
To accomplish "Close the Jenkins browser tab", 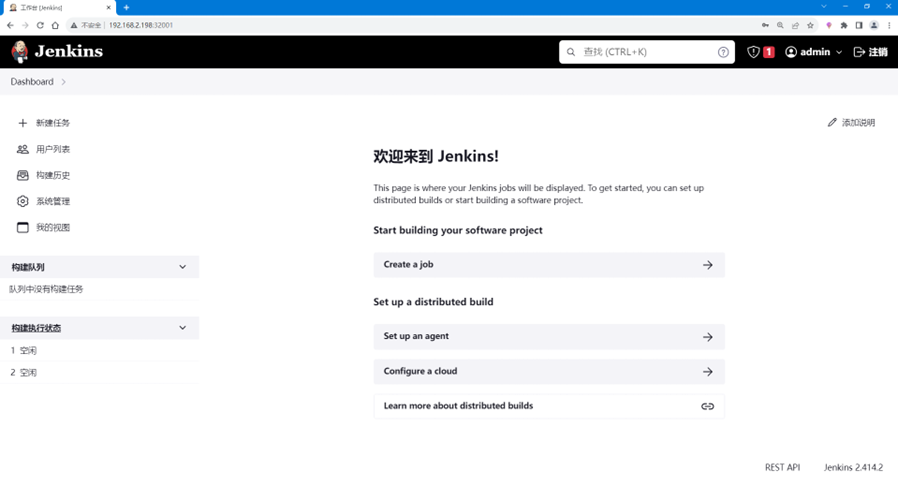I will click(x=108, y=7).
